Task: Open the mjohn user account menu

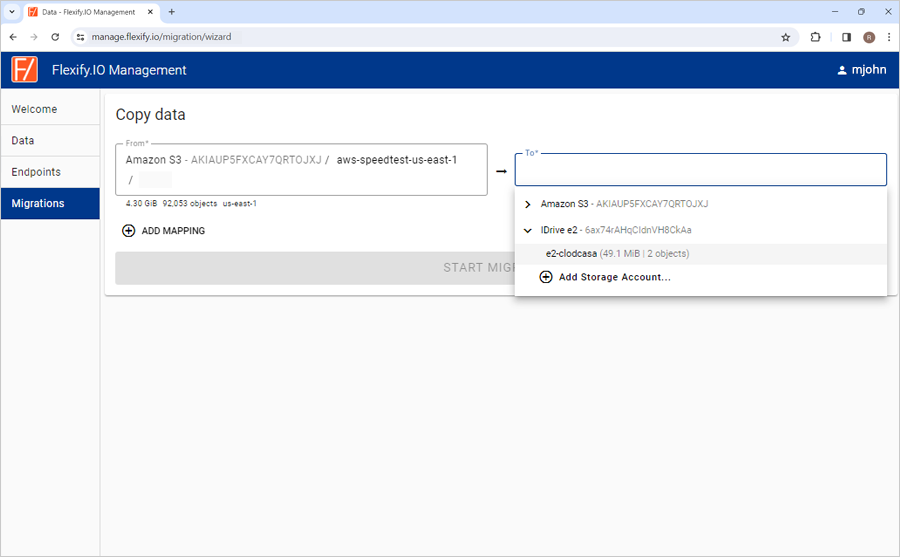Action: (862, 69)
